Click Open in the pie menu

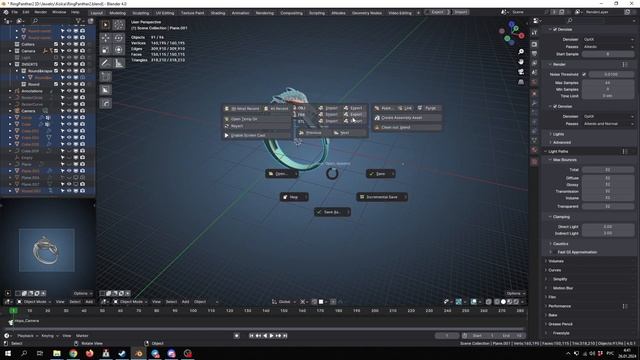282,173
